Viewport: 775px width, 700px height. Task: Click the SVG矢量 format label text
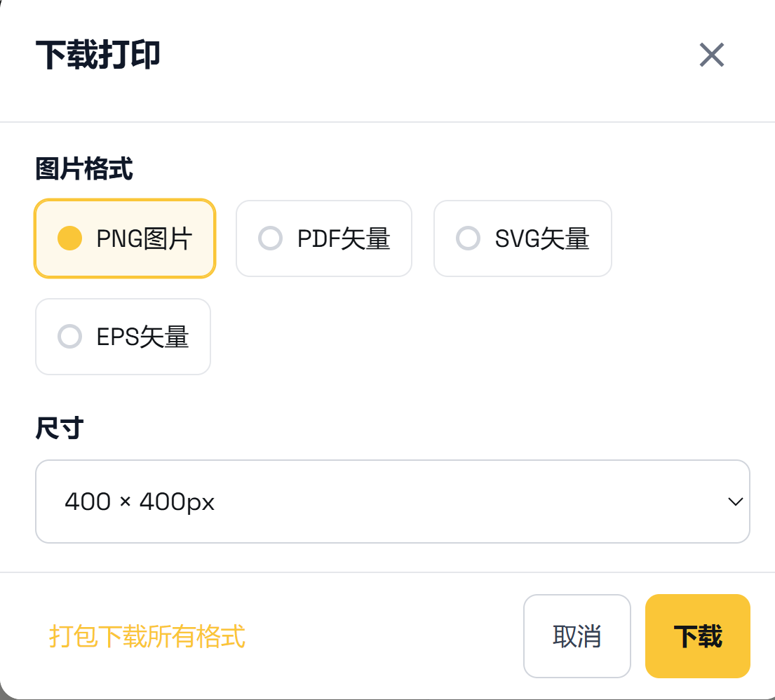(542, 239)
